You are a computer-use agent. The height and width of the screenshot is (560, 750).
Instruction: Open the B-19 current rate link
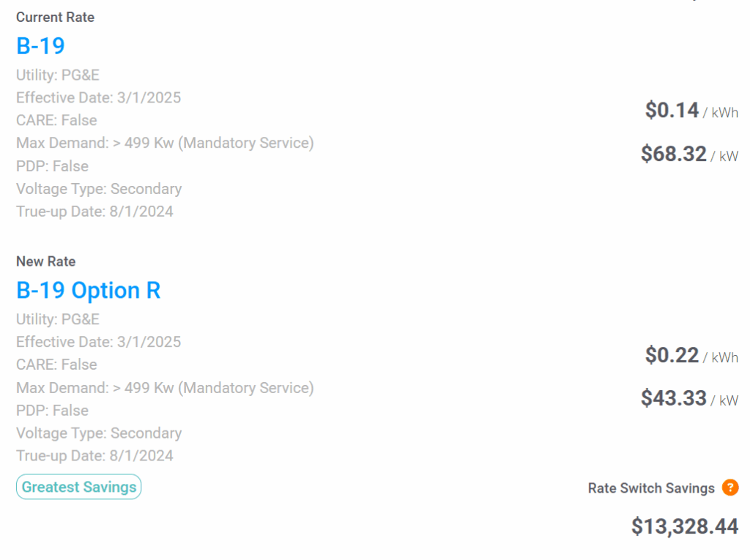tap(40, 46)
